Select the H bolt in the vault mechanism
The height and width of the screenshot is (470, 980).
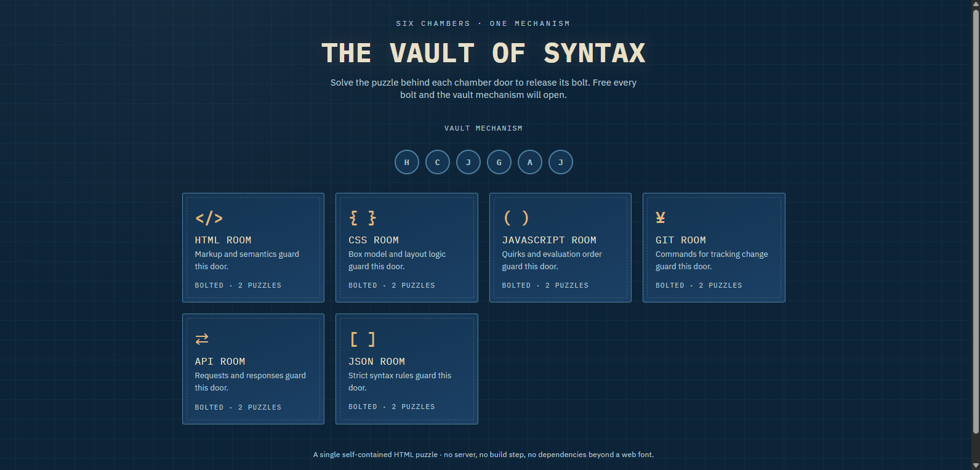(407, 162)
